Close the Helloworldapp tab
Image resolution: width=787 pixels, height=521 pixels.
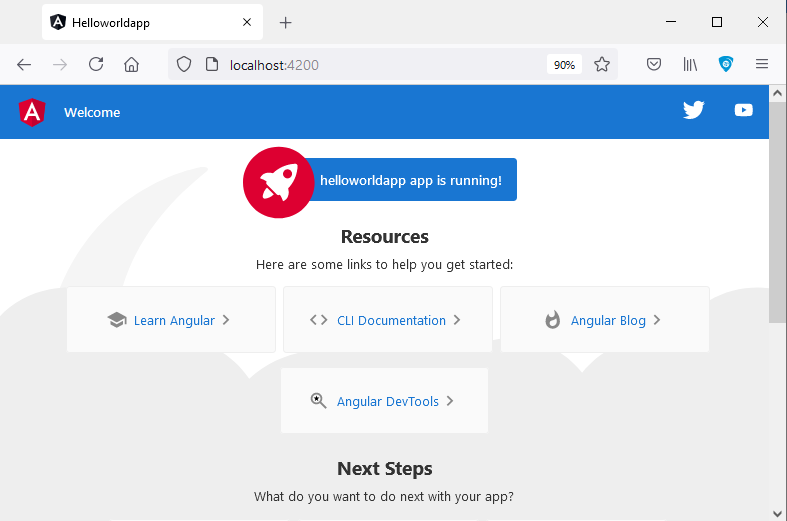[246, 22]
